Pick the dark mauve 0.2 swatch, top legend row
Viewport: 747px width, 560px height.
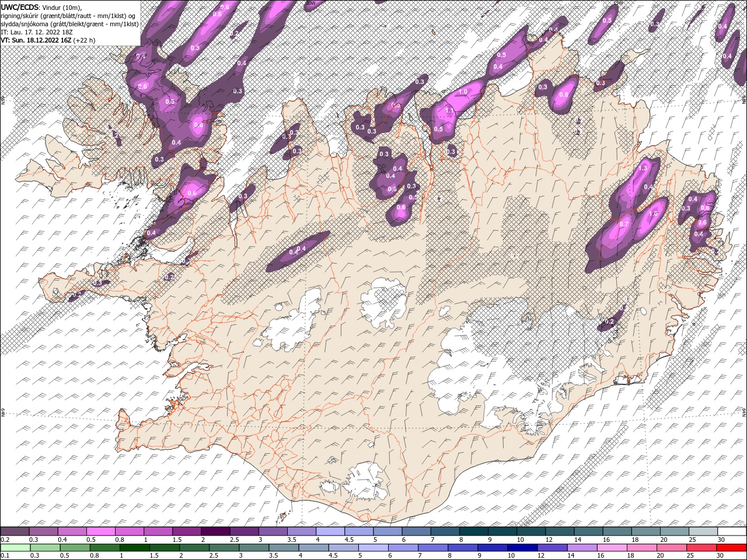pos(15,531)
